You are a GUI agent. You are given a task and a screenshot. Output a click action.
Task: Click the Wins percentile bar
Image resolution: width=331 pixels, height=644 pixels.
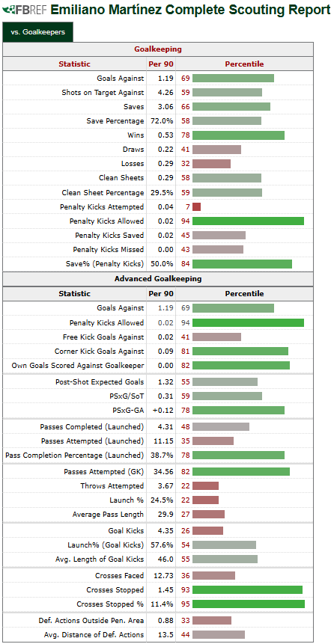pos(238,135)
